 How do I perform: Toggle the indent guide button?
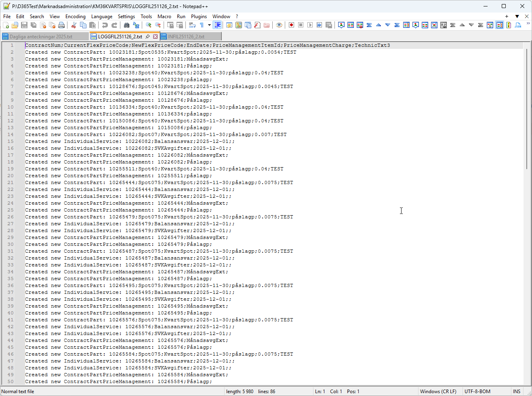coord(217,25)
